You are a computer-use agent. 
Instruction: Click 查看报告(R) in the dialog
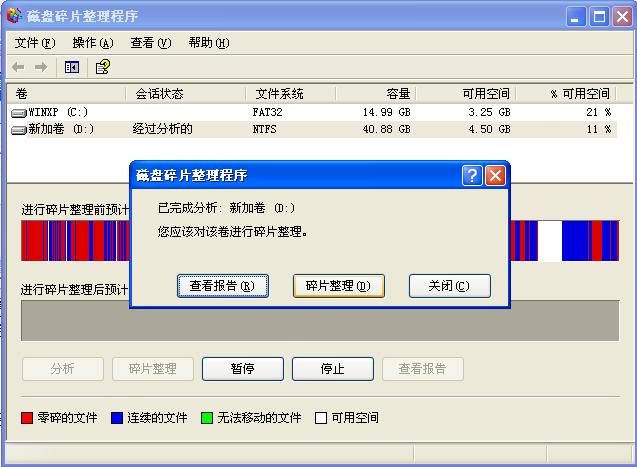pos(223,286)
